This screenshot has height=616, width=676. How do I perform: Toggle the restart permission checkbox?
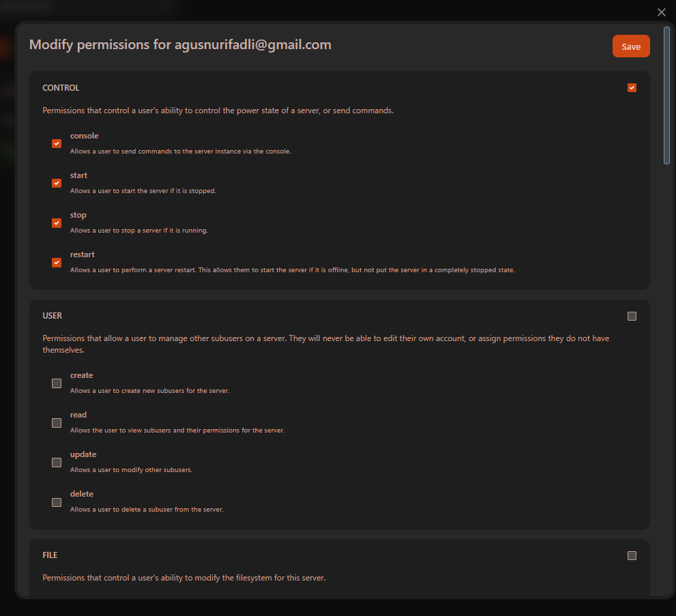pos(57,262)
